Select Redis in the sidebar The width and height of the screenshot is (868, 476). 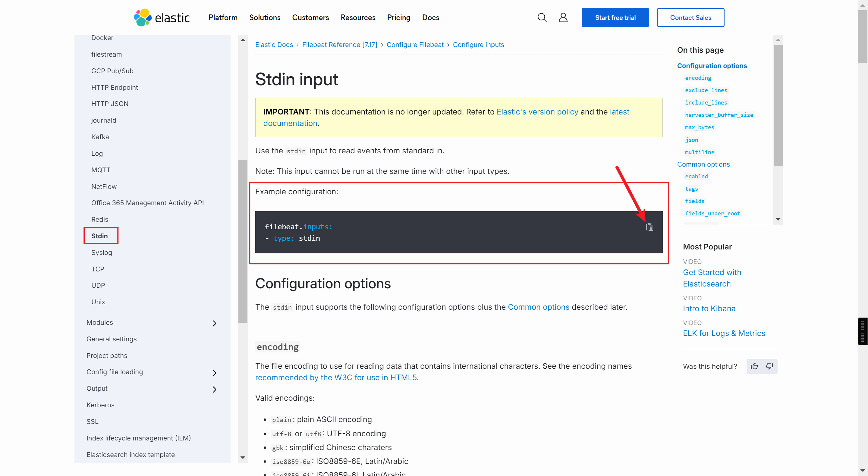[x=99, y=219]
